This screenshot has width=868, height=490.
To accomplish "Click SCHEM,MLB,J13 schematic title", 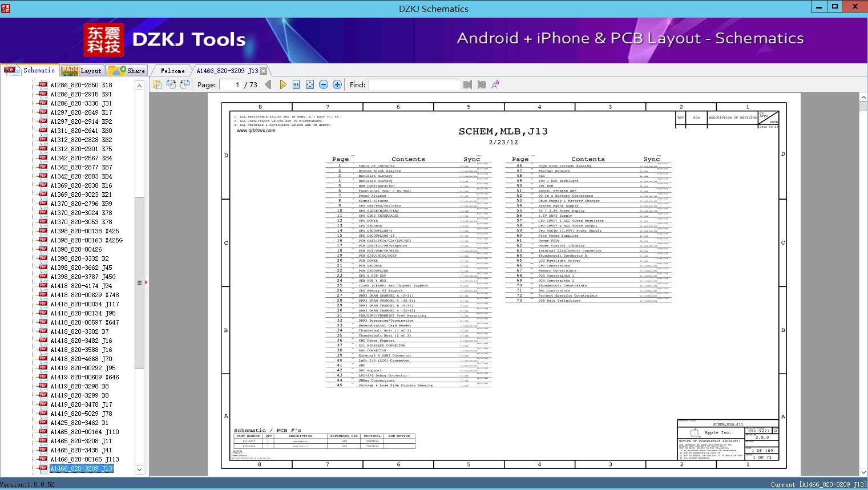I will click(503, 131).
